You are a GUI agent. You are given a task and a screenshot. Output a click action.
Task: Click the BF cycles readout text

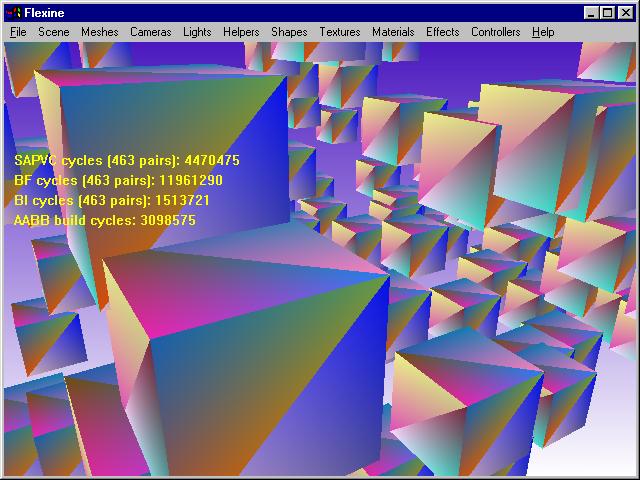(118, 180)
